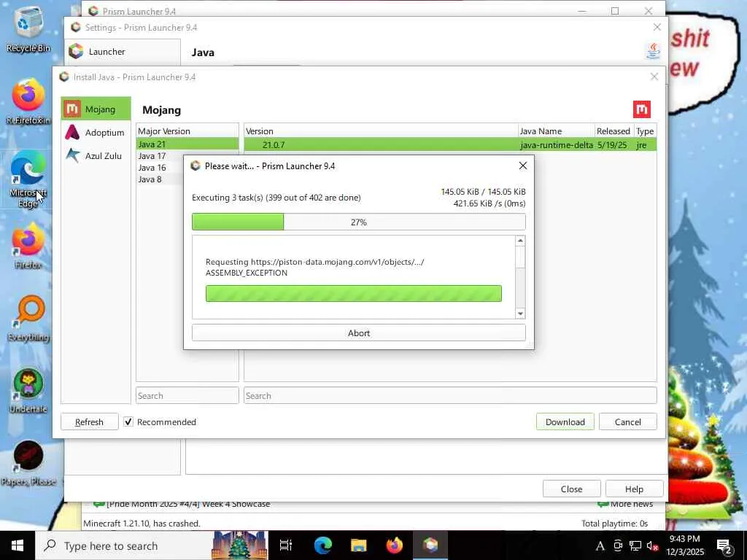Click the Pride Month Week 4 Showcase news item
Viewport: 747px width, 560px height.
182,504
